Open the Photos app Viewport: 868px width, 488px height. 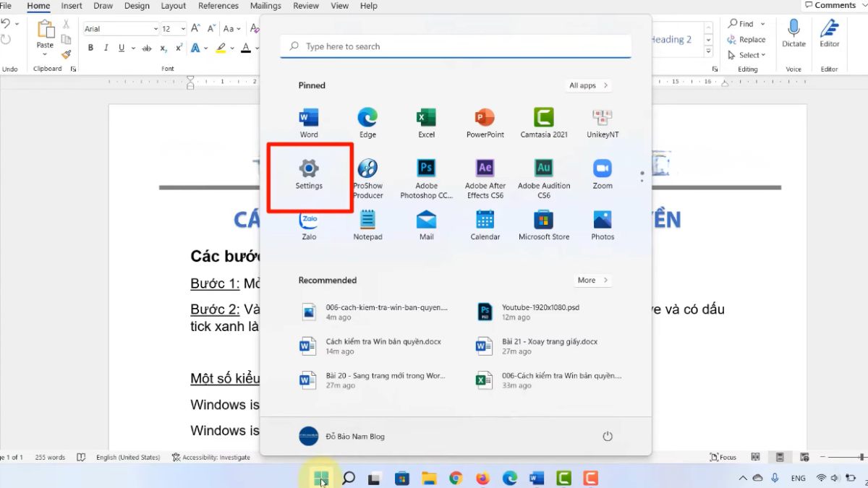pyautogui.click(x=603, y=226)
